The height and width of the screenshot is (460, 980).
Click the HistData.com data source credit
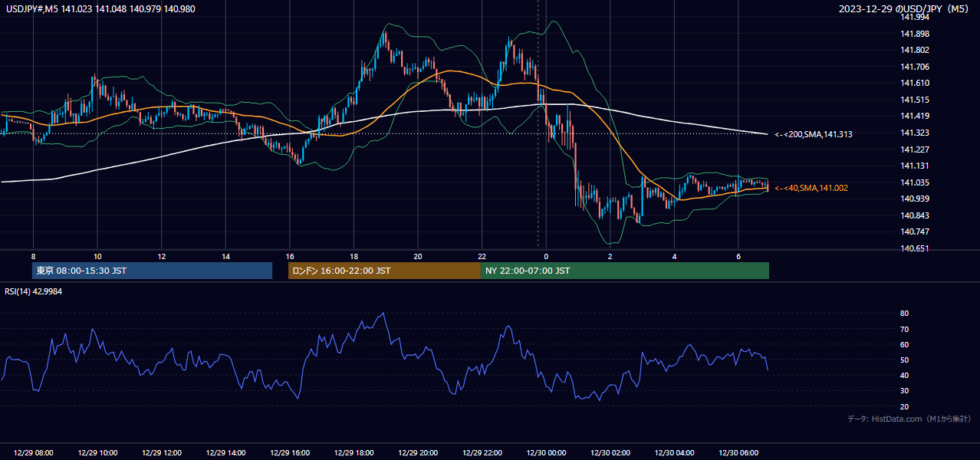tap(909, 419)
